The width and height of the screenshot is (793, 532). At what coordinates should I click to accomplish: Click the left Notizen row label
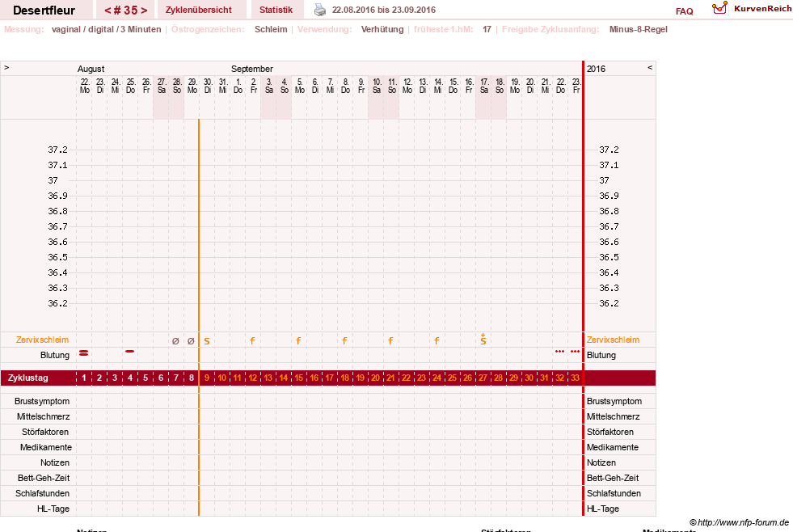tap(55, 462)
